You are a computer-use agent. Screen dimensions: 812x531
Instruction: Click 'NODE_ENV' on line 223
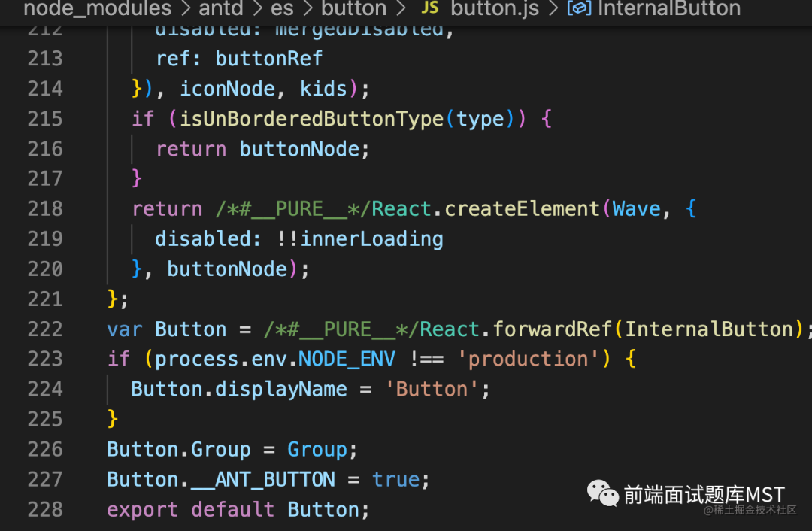pyautogui.click(x=347, y=359)
